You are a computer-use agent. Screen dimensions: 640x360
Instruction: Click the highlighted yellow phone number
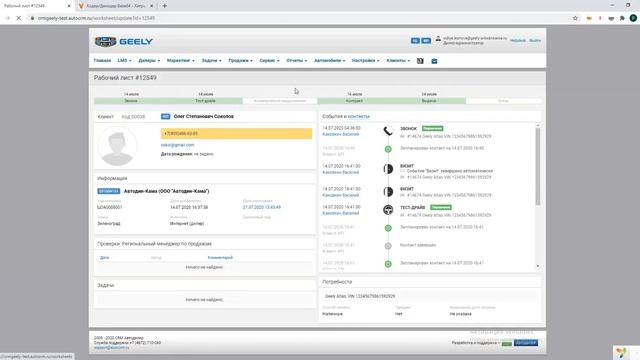click(236, 133)
